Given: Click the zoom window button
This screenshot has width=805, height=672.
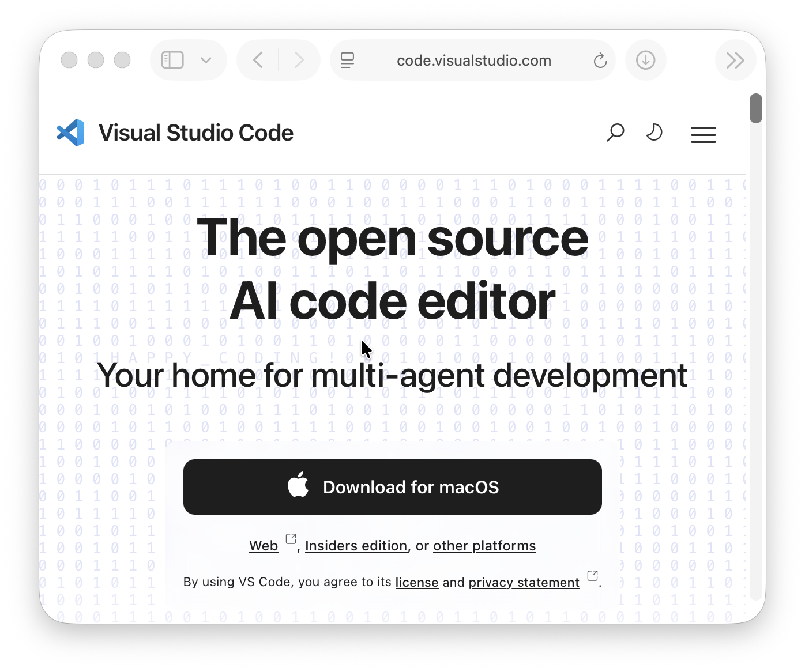Looking at the screenshot, I should click(122, 60).
